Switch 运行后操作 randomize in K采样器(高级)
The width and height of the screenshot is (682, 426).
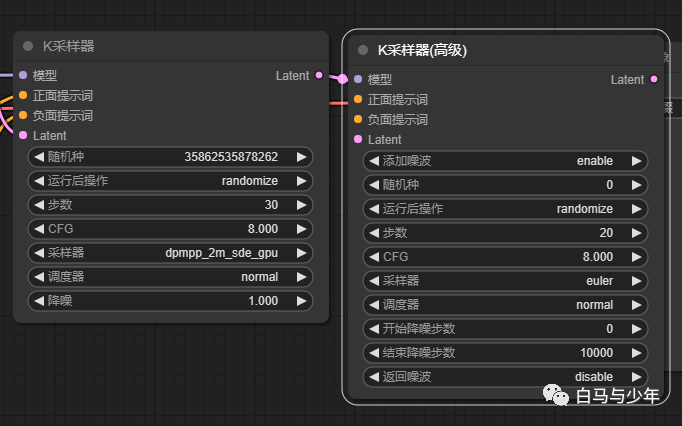coord(505,209)
